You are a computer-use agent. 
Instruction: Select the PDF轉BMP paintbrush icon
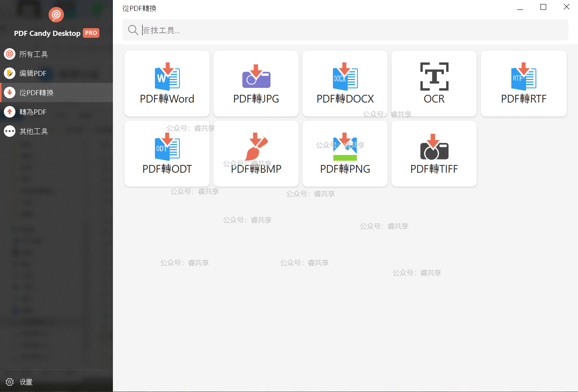point(256,146)
